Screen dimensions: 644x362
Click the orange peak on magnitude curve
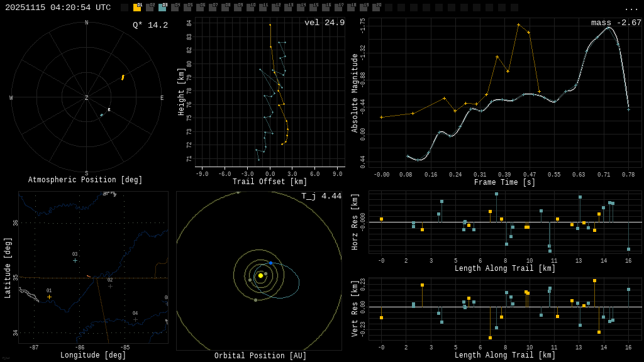(518, 25)
